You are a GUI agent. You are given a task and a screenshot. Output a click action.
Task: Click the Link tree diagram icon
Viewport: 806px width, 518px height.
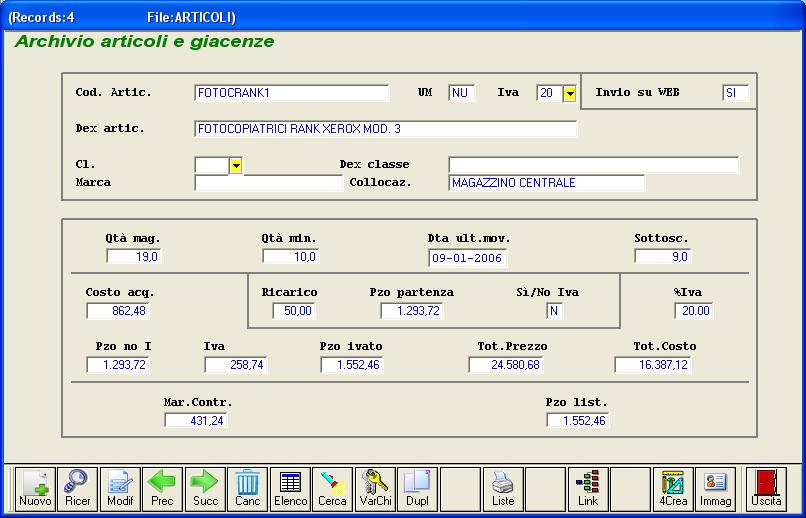tap(588, 489)
